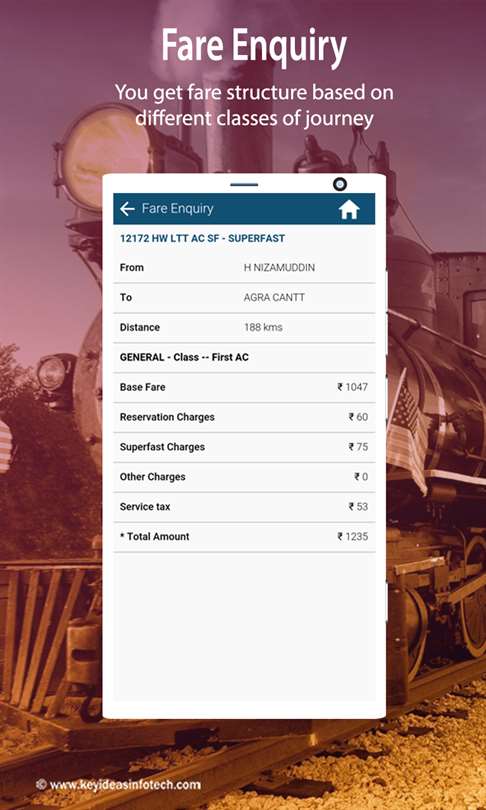Tap the Reservation Charges row
This screenshot has height=810, width=486.
point(244,417)
